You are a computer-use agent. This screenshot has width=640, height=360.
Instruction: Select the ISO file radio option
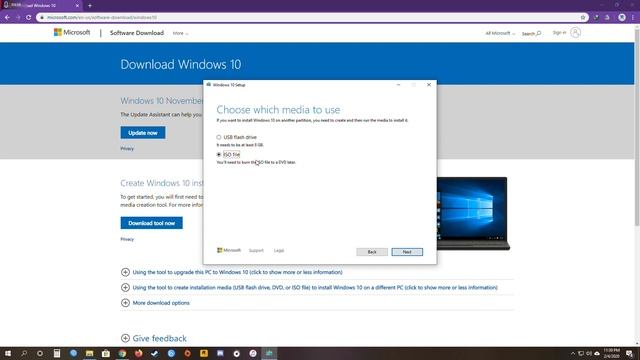(x=219, y=155)
